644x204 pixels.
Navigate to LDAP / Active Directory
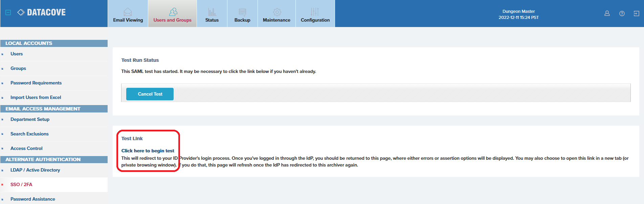point(35,170)
